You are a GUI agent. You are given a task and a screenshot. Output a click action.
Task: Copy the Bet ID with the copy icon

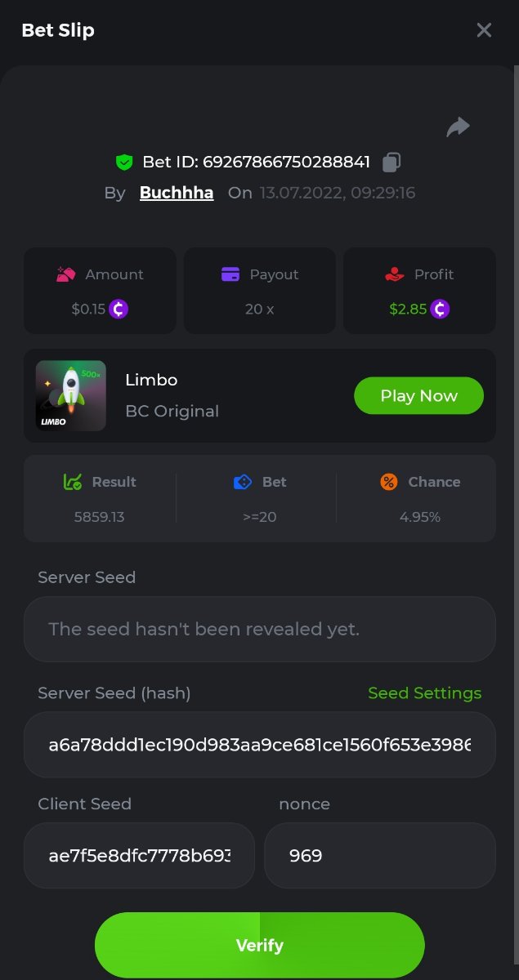(391, 162)
